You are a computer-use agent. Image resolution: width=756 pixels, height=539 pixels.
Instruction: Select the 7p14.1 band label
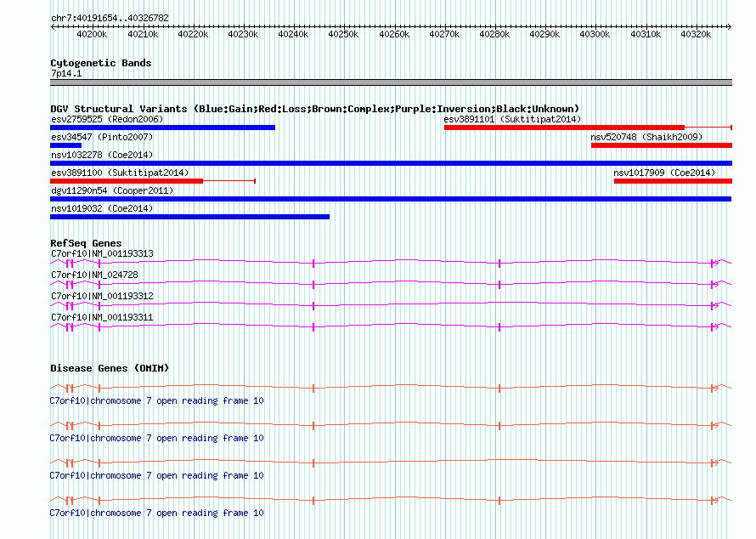[x=66, y=73]
